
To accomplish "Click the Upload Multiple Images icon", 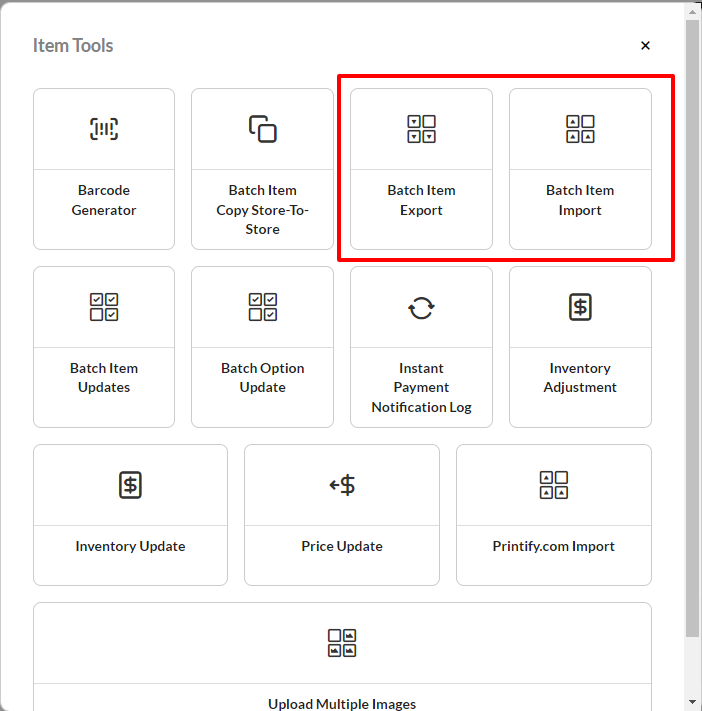I will coord(342,643).
